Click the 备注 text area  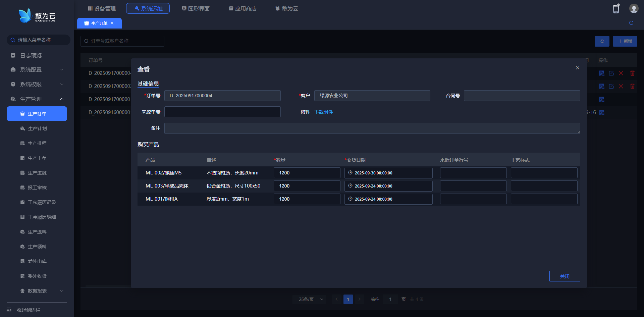coord(372,128)
